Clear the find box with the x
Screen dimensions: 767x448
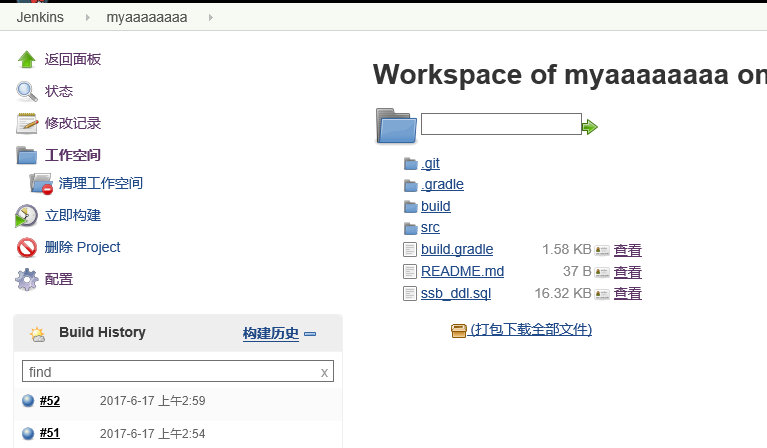point(324,373)
